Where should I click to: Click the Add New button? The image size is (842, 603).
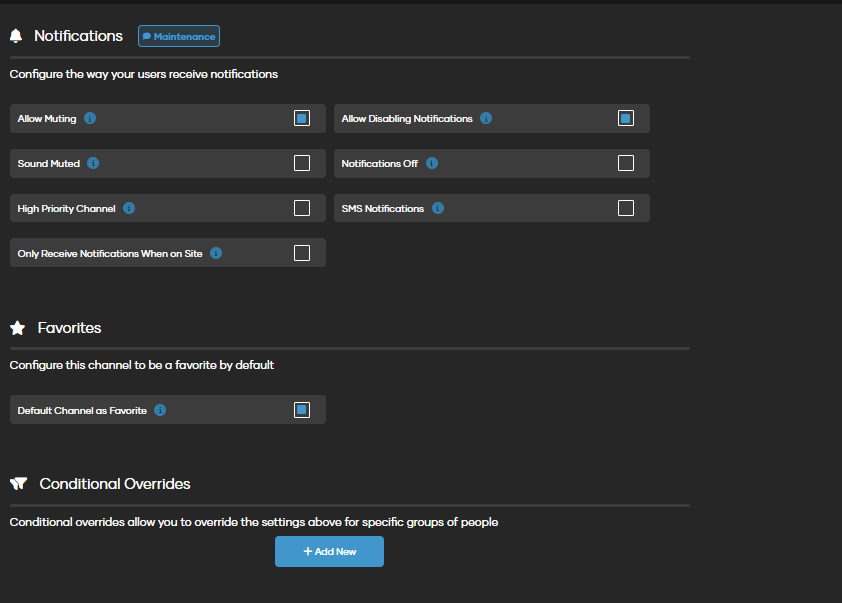[x=329, y=551]
